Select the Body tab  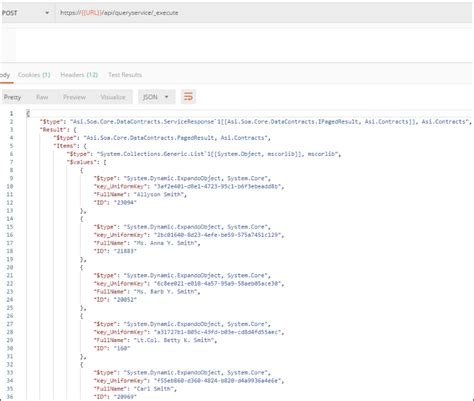click(5, 75)
